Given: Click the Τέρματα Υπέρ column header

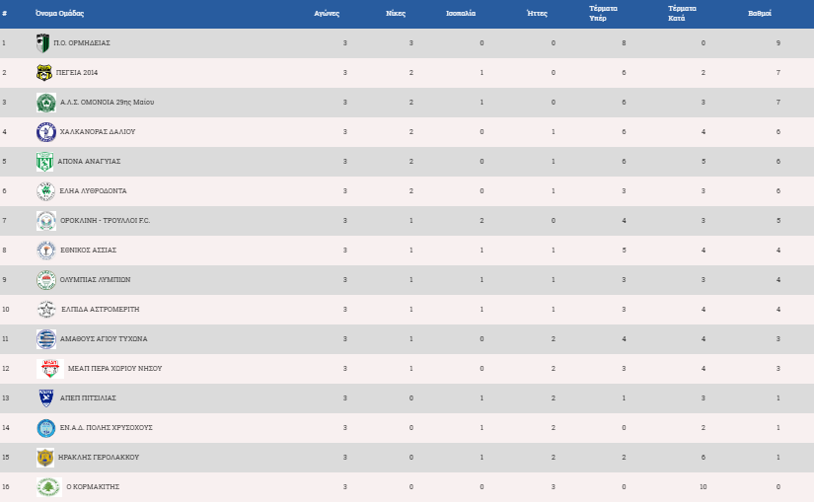Looking at the screenshot, I should (x=603, y=14).
